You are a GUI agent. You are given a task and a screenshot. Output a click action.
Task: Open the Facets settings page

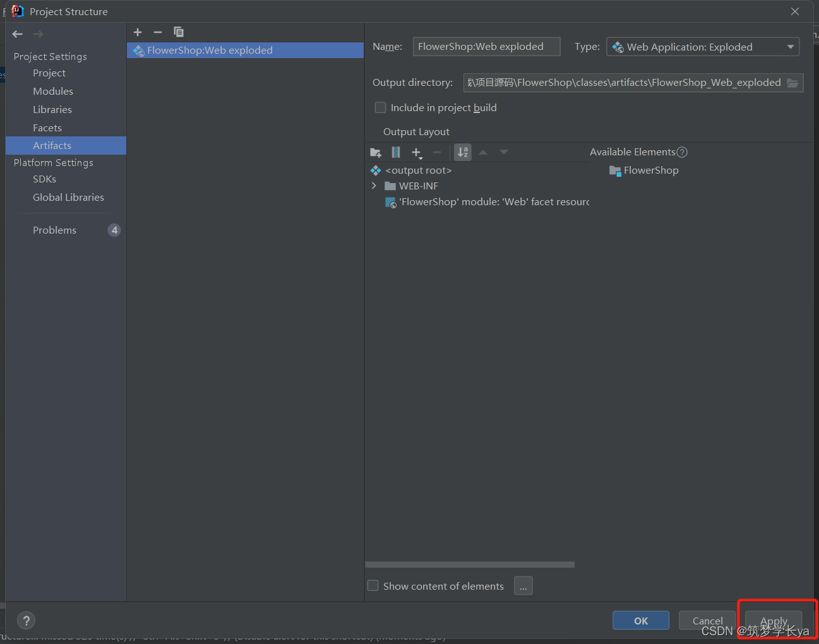[47, 128]
